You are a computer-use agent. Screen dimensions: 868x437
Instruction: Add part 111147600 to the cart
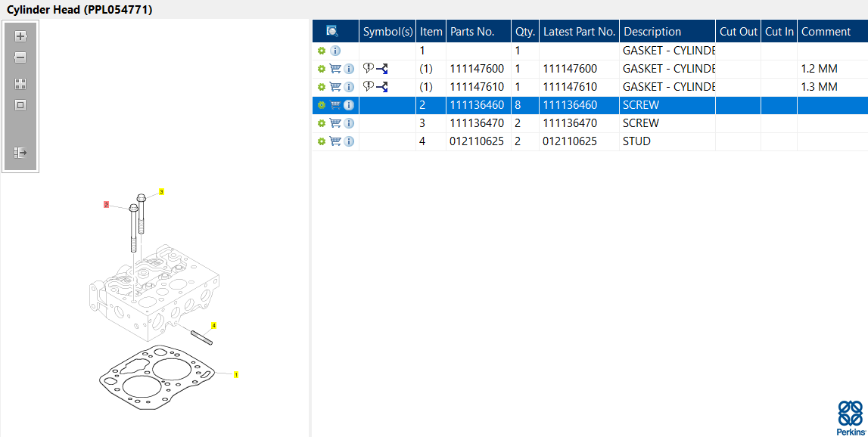click(x=335, y=69)
